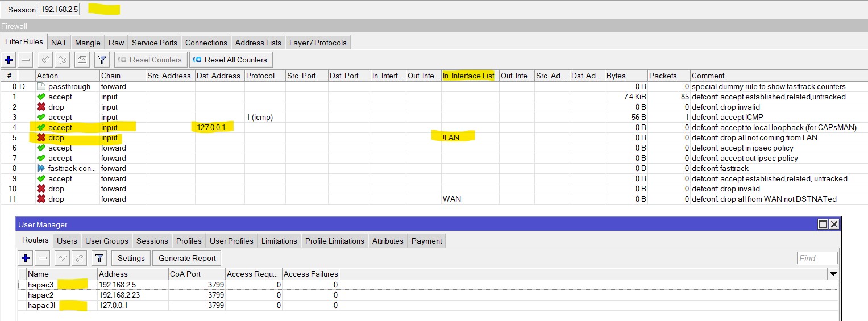Sort firewall rules by Bytes column

626,76
